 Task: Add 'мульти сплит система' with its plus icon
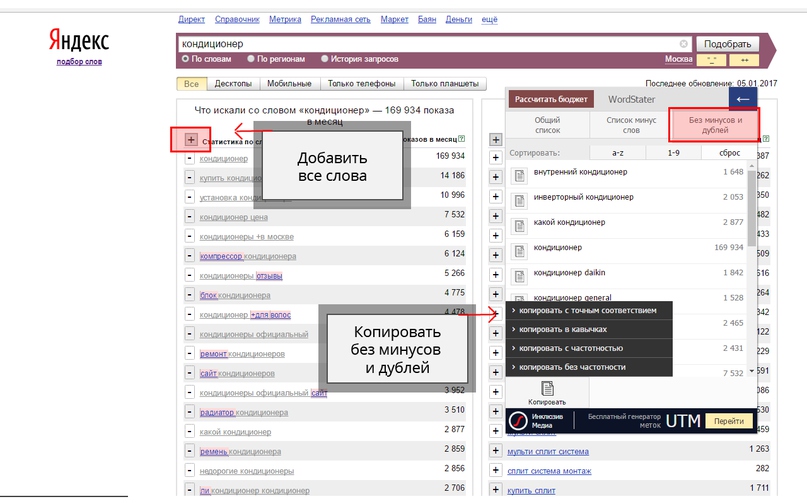click(x=495, y=451)
